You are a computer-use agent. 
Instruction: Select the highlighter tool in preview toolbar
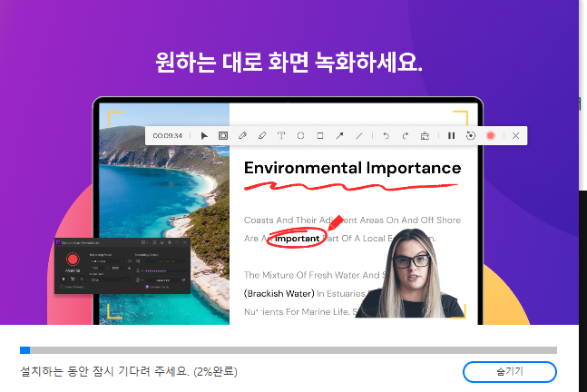(x=262, y=135)
